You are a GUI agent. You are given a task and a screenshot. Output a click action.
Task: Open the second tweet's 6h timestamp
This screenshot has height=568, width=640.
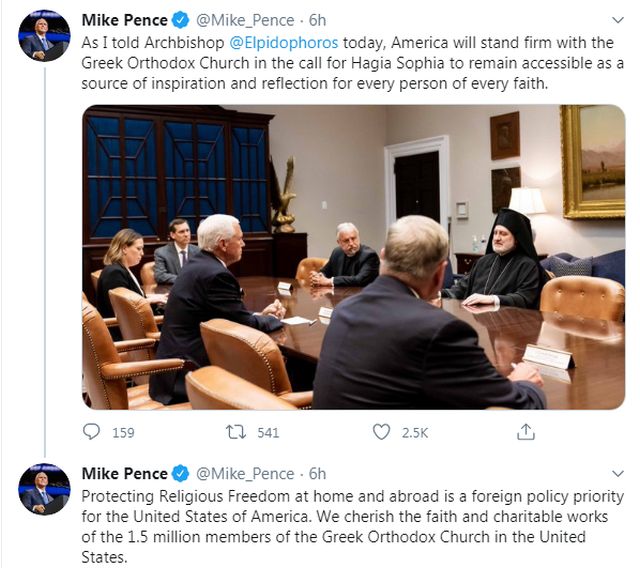(x=316, y=473)
